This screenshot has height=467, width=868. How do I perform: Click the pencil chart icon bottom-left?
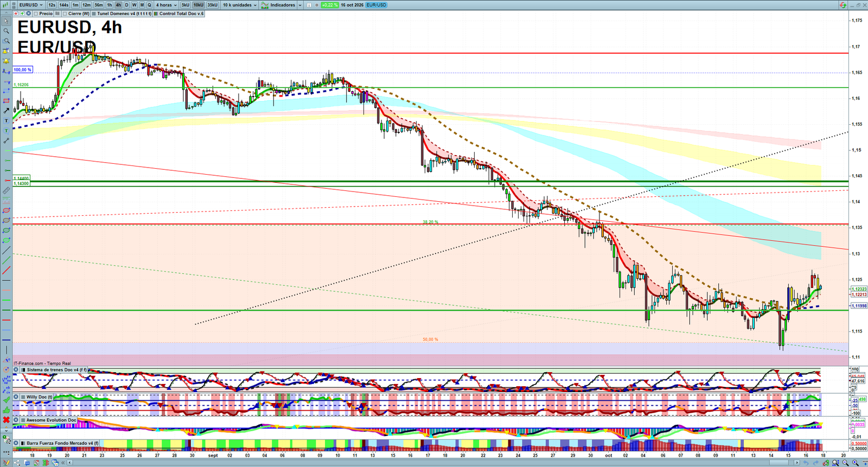pyautogui.click(x=7, y=463)
